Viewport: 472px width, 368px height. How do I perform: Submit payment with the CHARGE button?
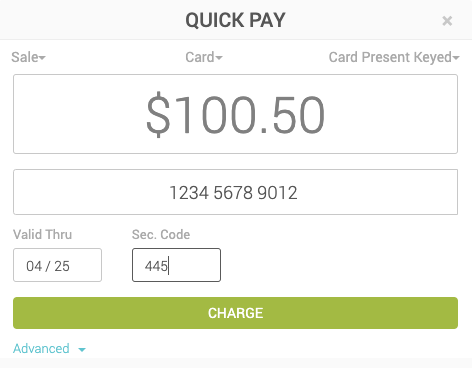pos(235,313)
